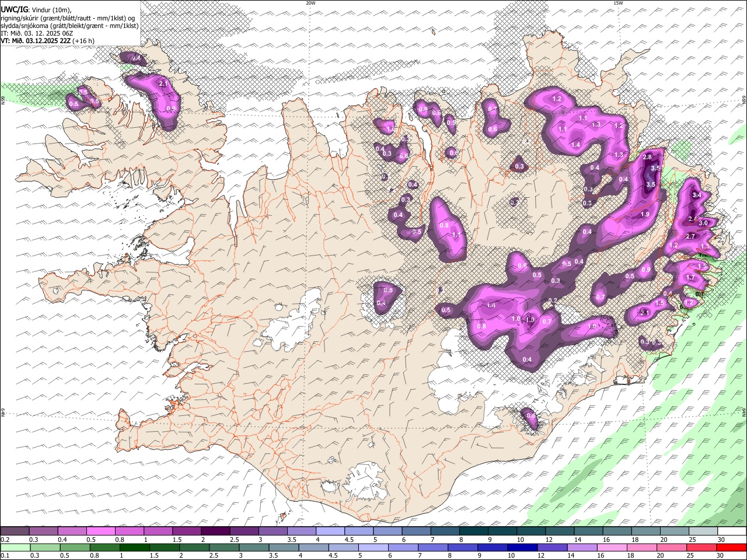
Task: Click the 1.7 snowfall value on east coast
Action: pyautogui.click(x=690, y=278)
